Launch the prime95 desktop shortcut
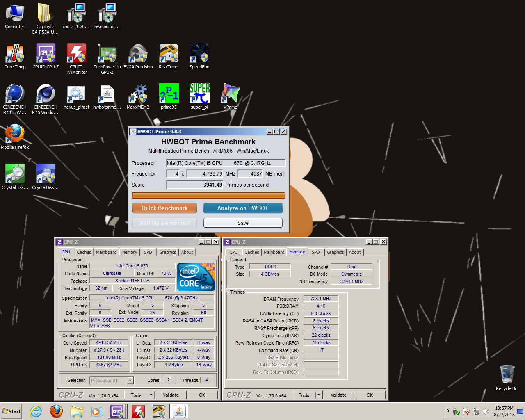Screen dimensions: 525x420 169,97
